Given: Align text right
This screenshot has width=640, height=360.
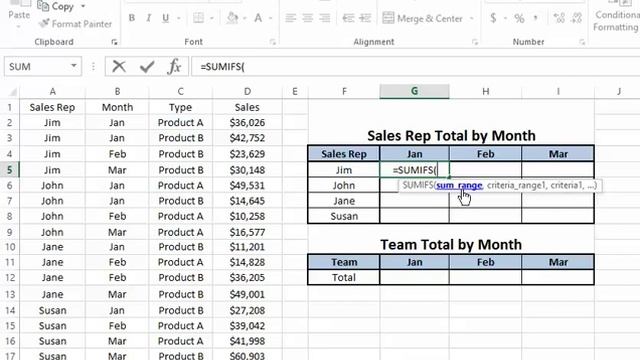Looking at the screenshot, I should tap(324, 18).
